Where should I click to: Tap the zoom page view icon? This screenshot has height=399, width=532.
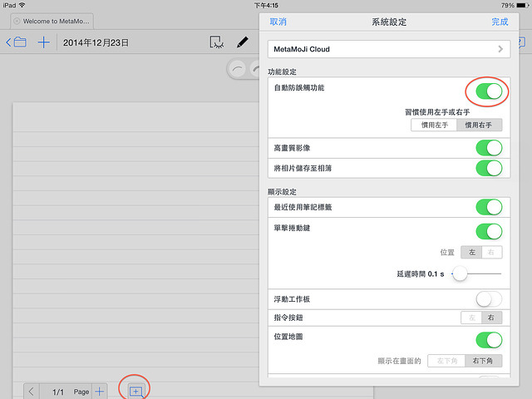click(x=136, y=392)
